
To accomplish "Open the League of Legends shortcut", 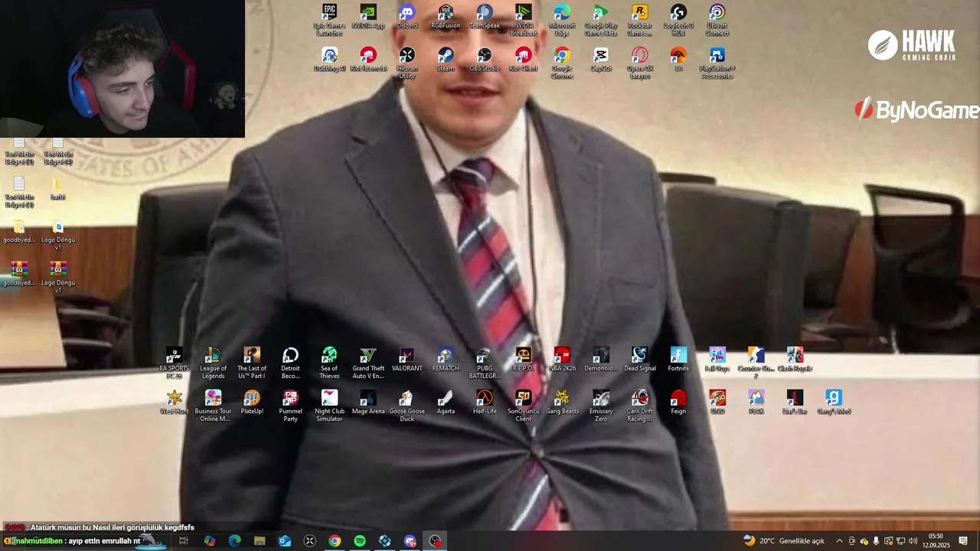I will click(213, 363).
